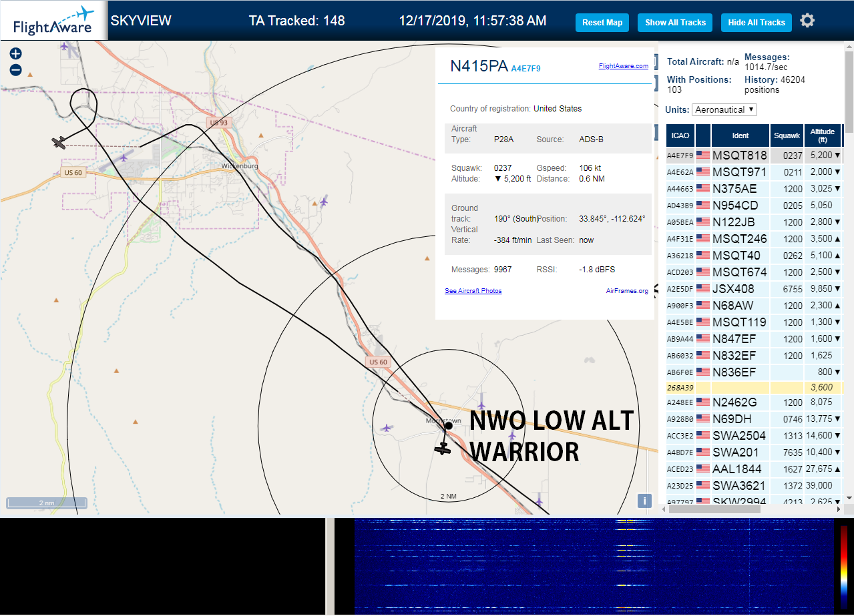This screenshot has width=854, height=616.
Task: Click purple aircraft icon east of Wickenburg
Action: [324, 202]
